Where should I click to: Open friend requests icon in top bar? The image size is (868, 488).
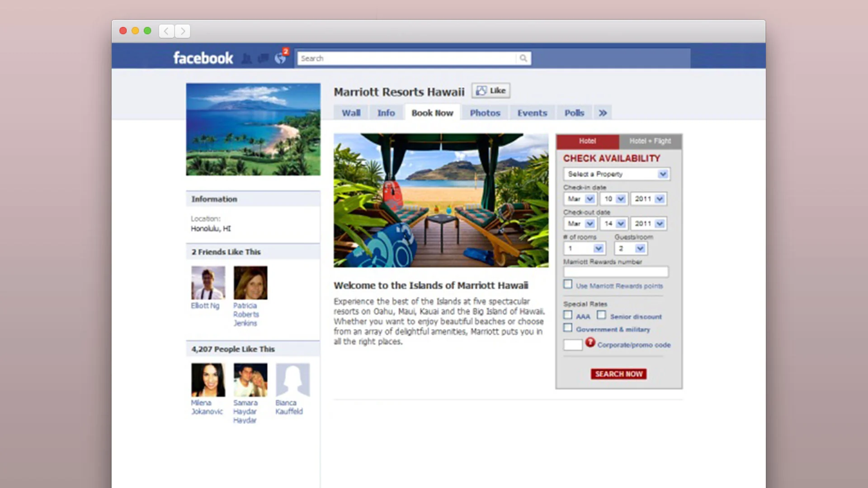point(246,58)
